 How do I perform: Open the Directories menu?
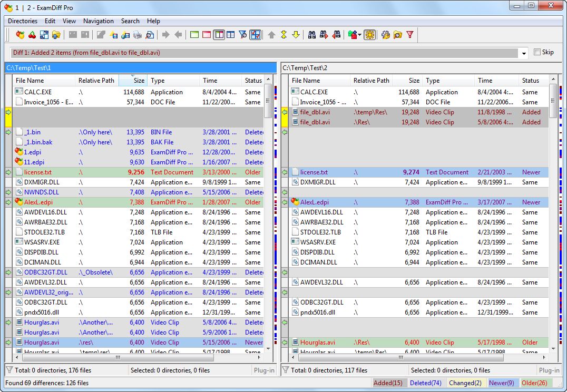pos(23,21)
